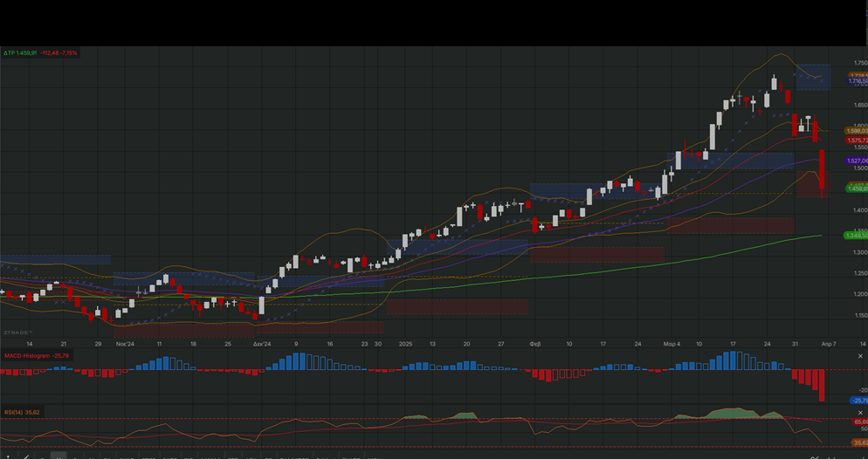
Task: Select the purple 1.527,06 price tag
Action: (857, 161)
